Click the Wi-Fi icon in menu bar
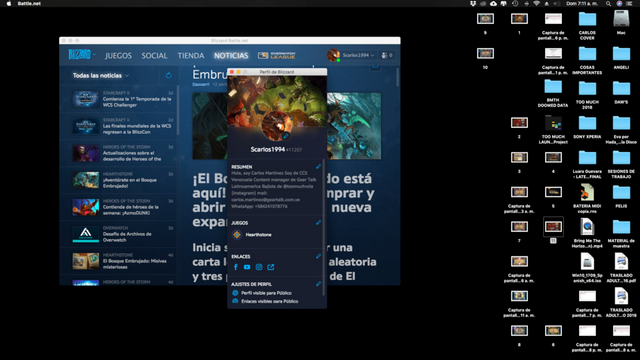 536,3
